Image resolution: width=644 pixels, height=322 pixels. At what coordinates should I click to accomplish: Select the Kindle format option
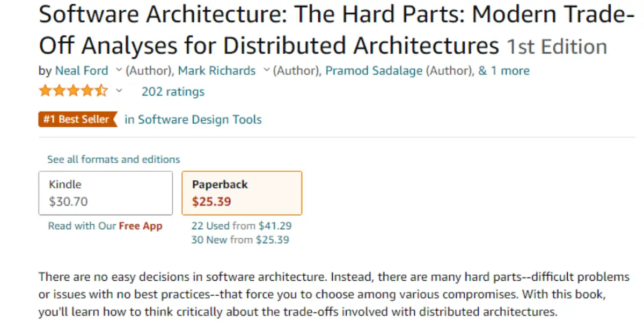(x=106, y=193)
